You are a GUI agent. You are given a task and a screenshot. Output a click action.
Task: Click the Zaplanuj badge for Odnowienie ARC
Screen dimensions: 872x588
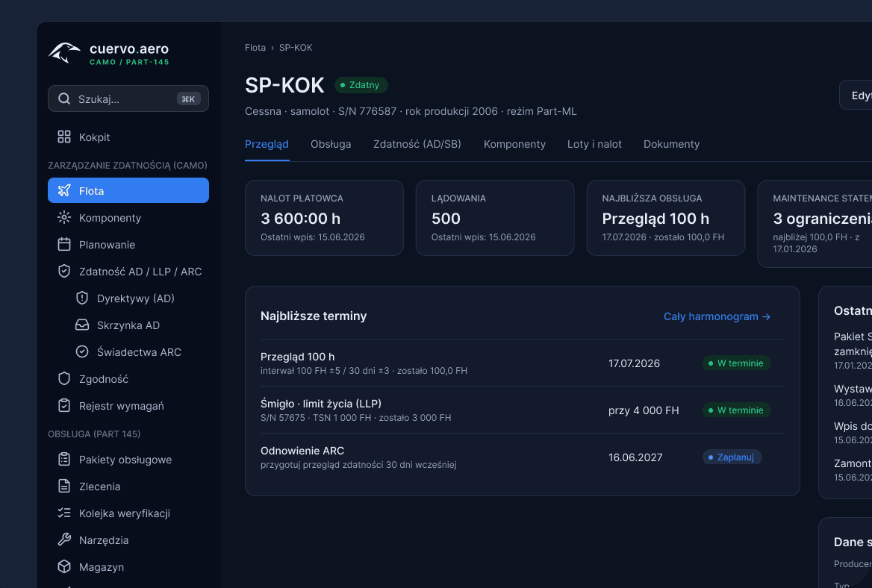tap(732, 457)
